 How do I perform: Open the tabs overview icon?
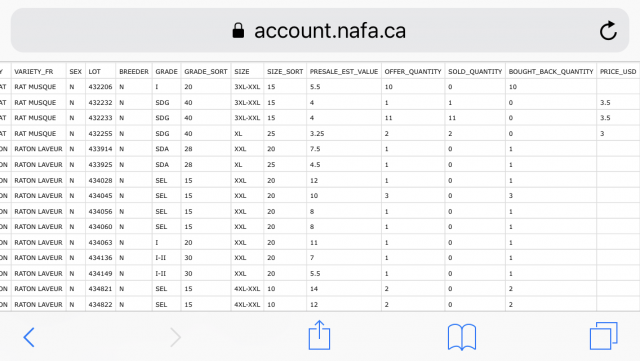coord(604,336)
